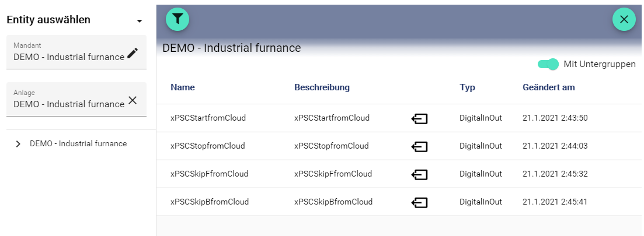The height and width of the screenshot is (236, 644).
Task: Click the input icon in the xPSCSkipFfromCloud row
Action: [x=419, y=174]
